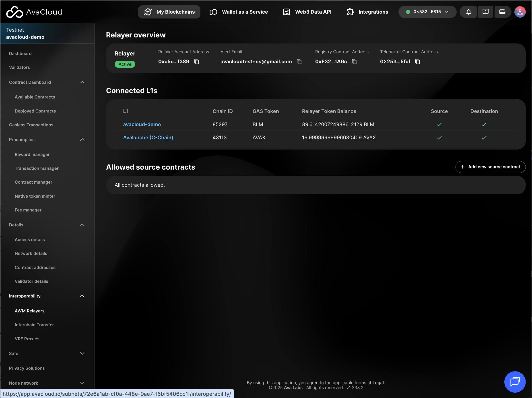Copy the Relayer Account Address
Screen dimensions: 532x398
pyautogui.click(x=196, y=62)
